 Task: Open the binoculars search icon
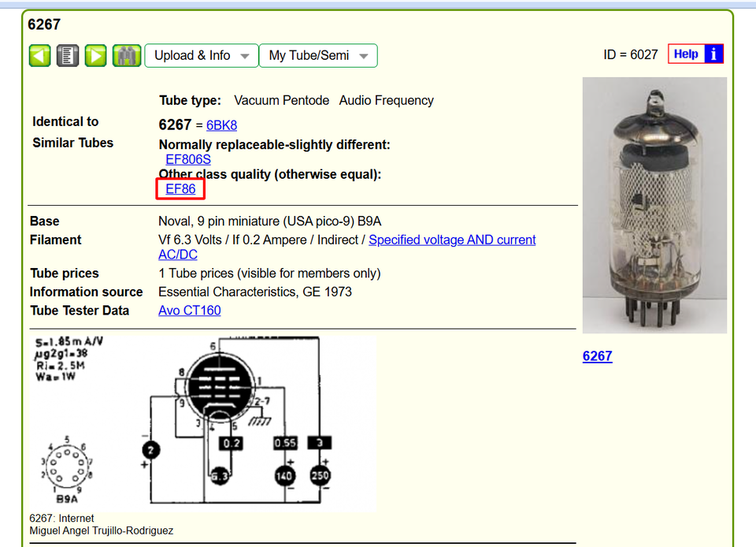(x=127, y=55)
